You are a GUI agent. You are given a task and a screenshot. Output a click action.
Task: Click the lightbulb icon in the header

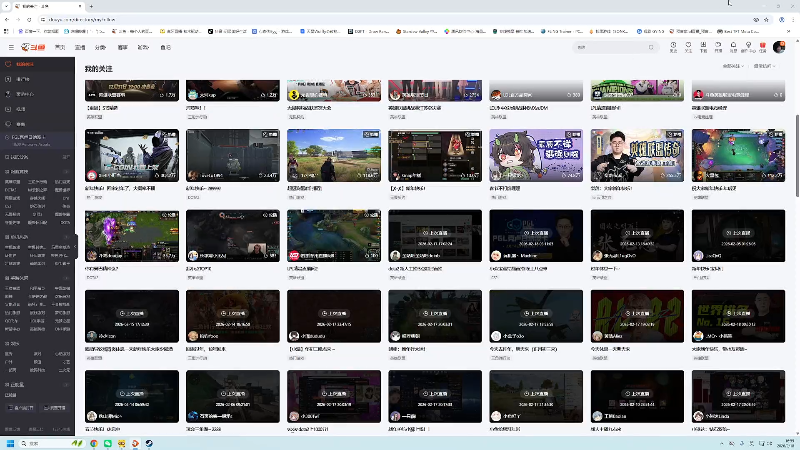pos(748,47)
